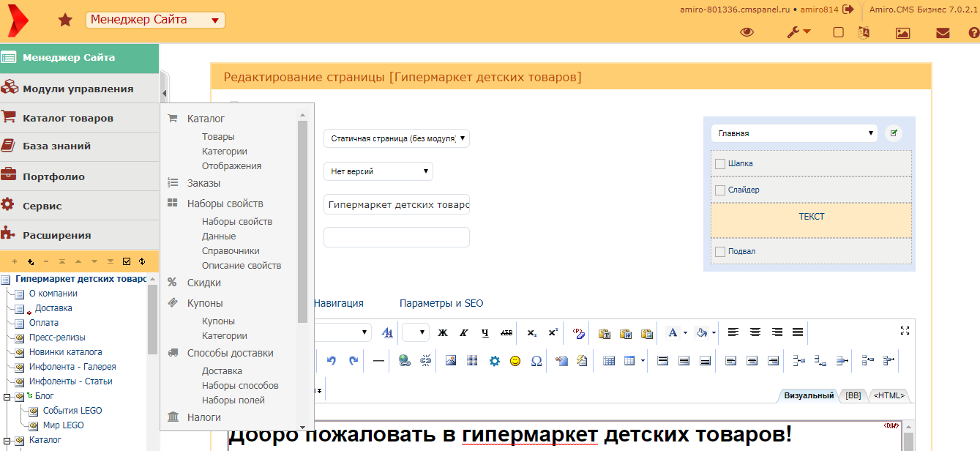The height and width of the screenshot is (451, 980).
Task: Click the page title input field
Action: 396,204
